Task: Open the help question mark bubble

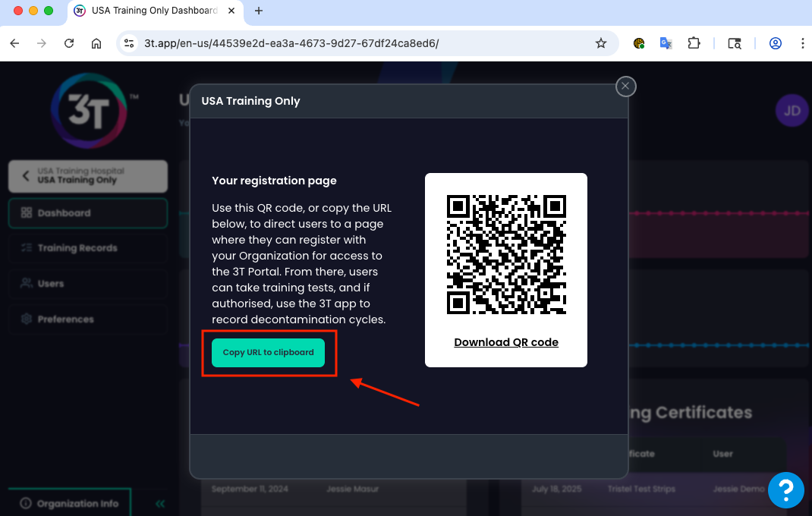Action: coord(785,489)
